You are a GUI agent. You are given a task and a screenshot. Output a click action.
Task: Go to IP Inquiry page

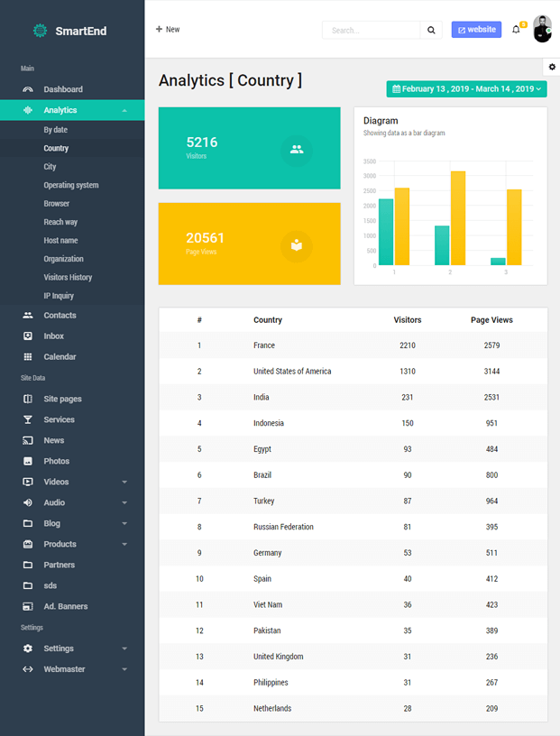pyautogui.click(x=59, y=296)
